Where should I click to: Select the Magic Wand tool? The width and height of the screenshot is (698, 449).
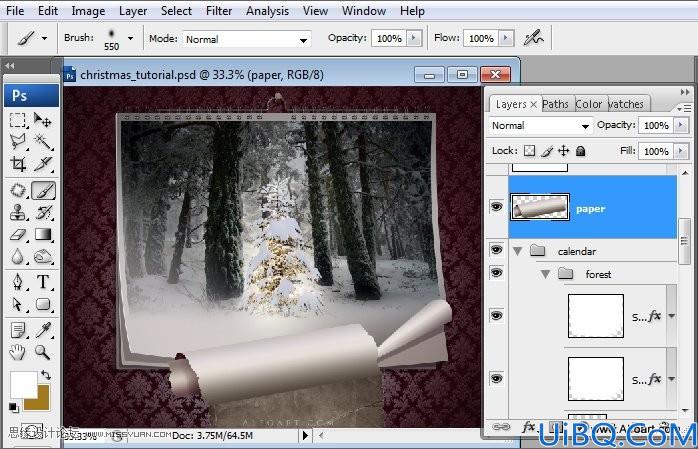click(x=43, y=142)
